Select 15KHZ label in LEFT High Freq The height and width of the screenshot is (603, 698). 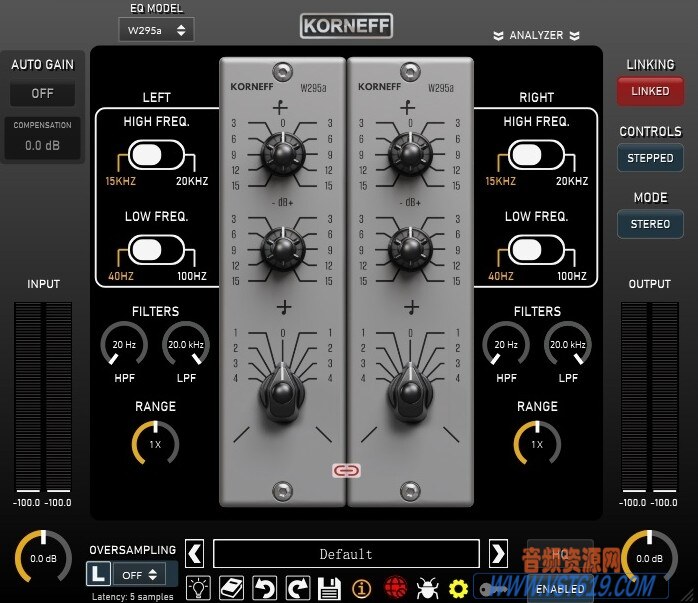tap(121, 181)
